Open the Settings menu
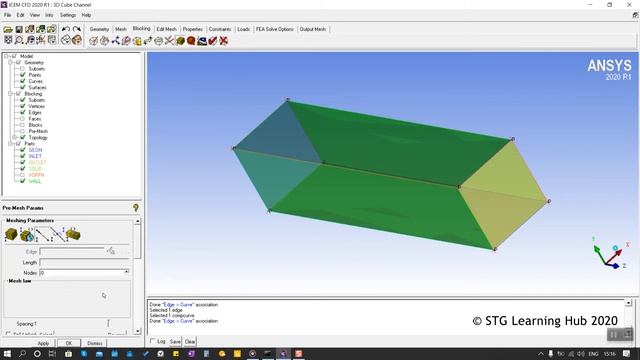 pyautogui.click(x=68, y=15)
